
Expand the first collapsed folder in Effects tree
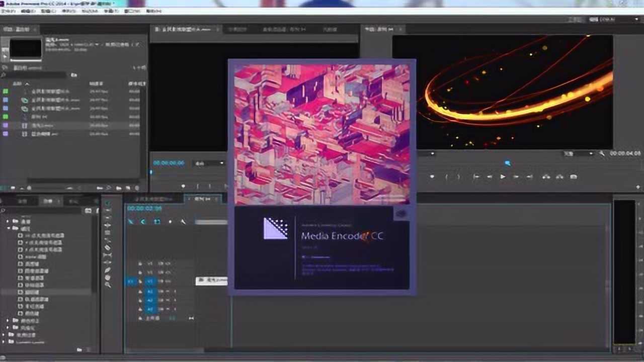(9, 221)
